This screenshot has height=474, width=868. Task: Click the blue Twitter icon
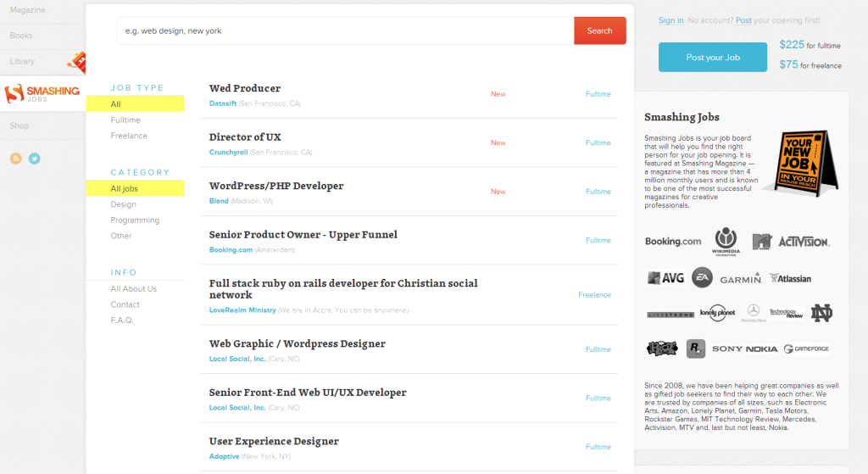tap(35, 159)
